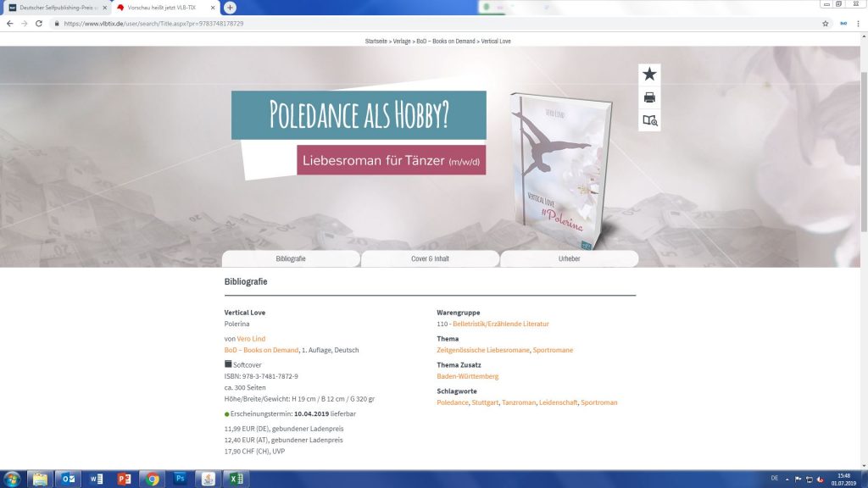Viewport: 868px width, 488px height.
Task: Open Photoshop from the taskbar
Action: [180, 480]
